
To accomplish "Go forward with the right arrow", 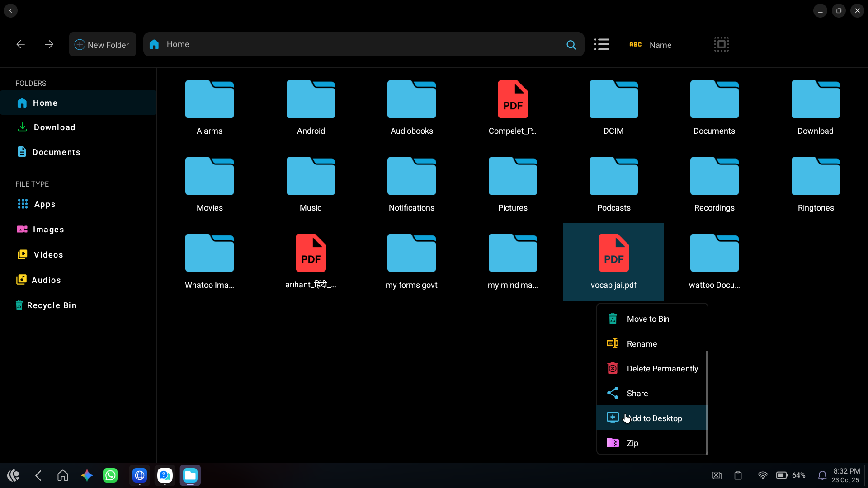I will point(49,44).
